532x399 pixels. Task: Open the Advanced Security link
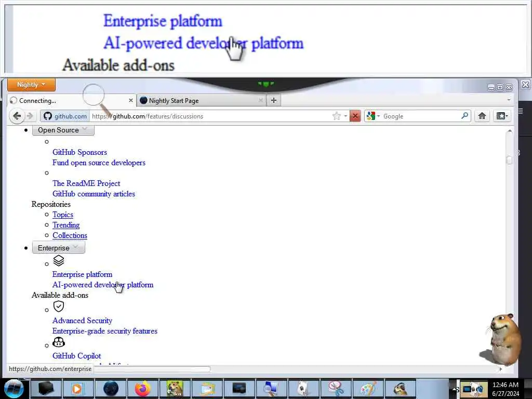(x=82, y=320)
